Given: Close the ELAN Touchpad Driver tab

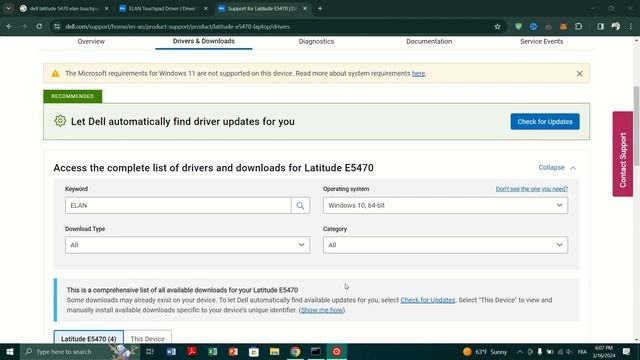Looking at the screenshot, I should [x=206, y=9].
